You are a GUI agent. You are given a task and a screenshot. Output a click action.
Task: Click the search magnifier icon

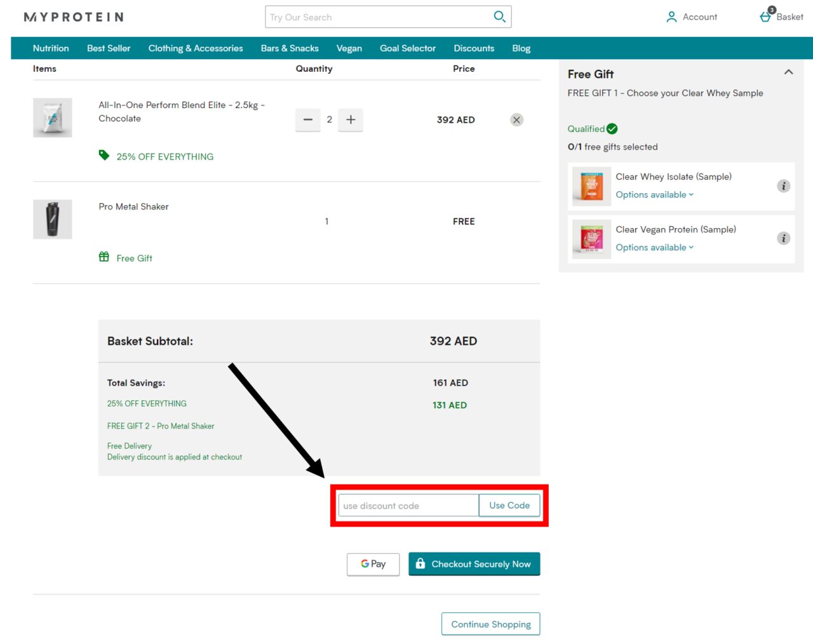500,17
